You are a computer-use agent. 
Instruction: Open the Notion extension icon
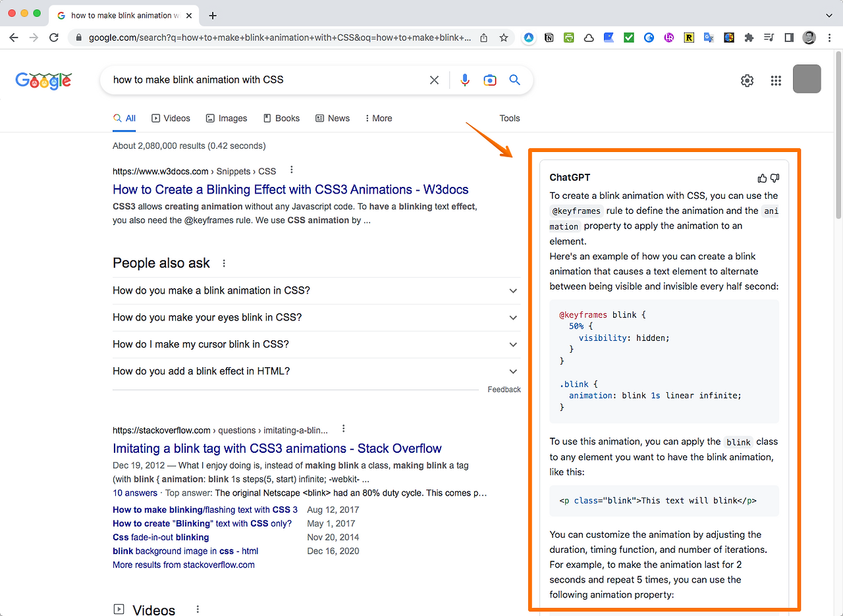(x=549, y=38)
